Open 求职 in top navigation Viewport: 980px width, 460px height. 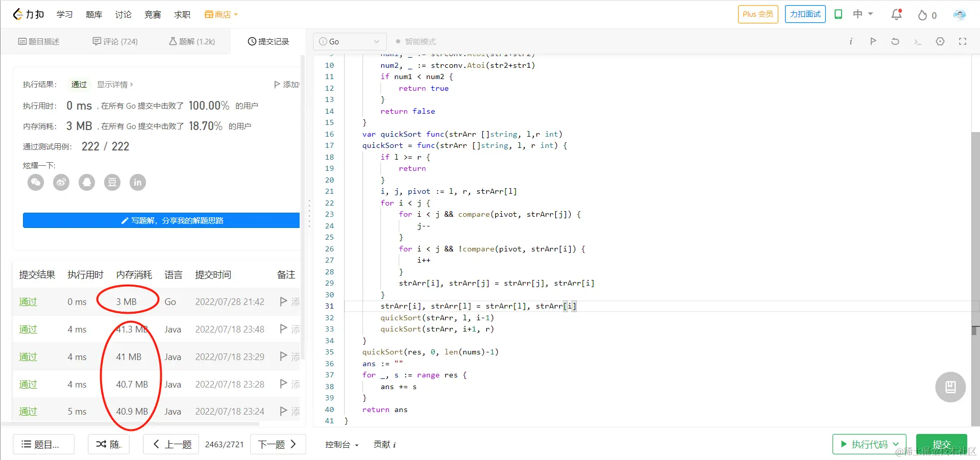click(x=182, y=14)
